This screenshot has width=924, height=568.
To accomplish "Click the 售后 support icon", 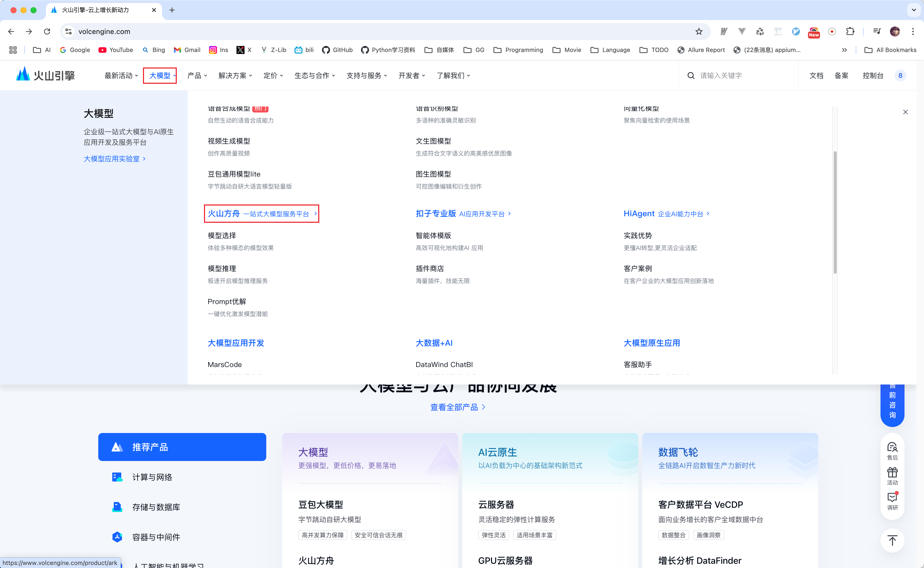I will click(x=892, y=451).
